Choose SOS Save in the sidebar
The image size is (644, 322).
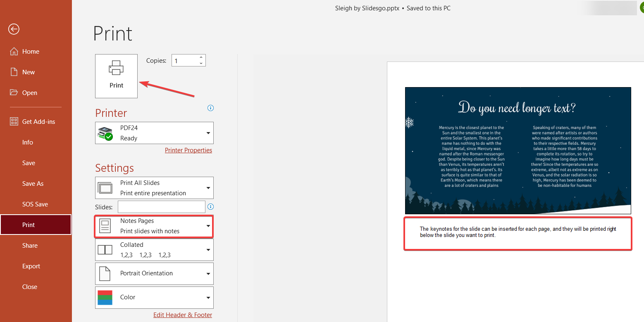point(36,204)
